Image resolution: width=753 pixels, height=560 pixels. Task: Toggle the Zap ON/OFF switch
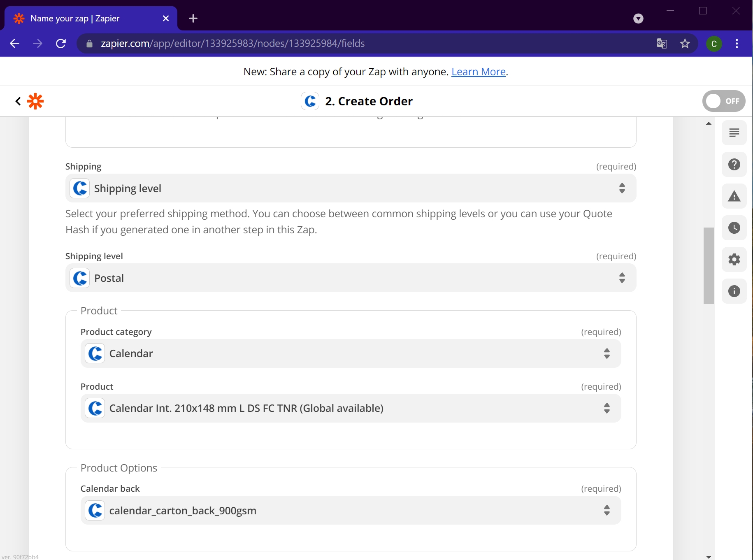point(724,101)
